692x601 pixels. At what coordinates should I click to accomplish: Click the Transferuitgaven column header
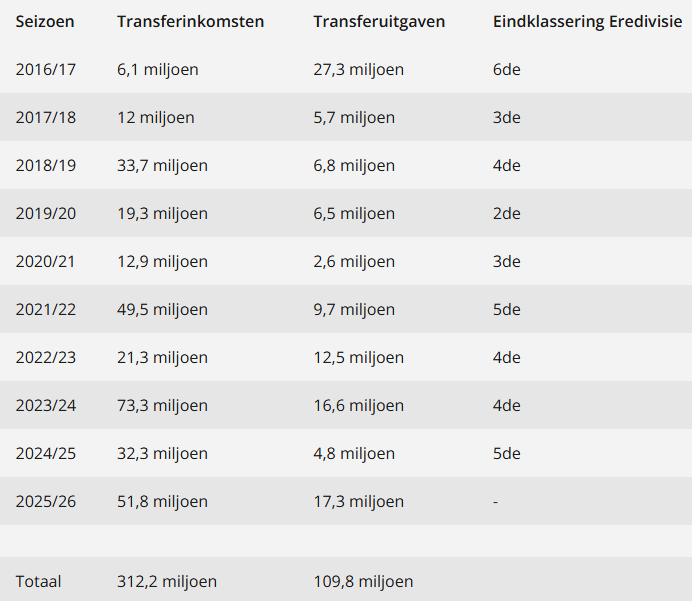[379, 22]
